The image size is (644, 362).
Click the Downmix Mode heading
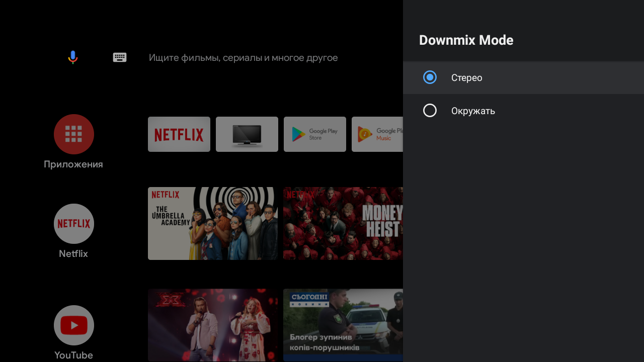tap(466, 40)
